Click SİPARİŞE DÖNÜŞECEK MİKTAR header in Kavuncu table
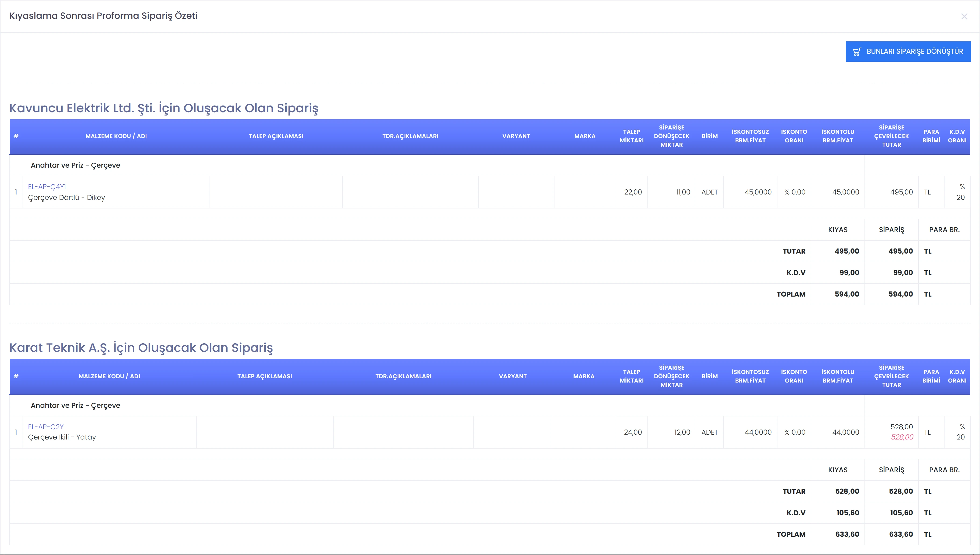Image resolution: width=980 pixels, height=555 pixels. pyautogui.click(x=672, y=136)
